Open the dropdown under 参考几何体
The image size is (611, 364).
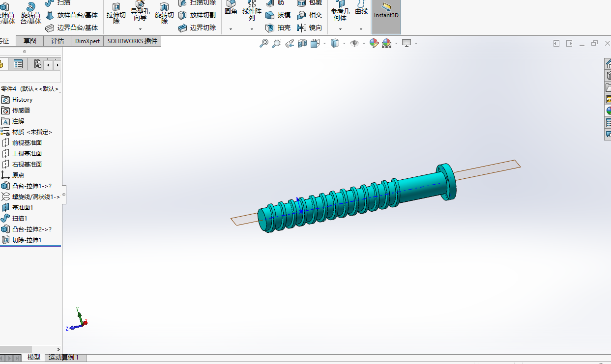(340, 29)
